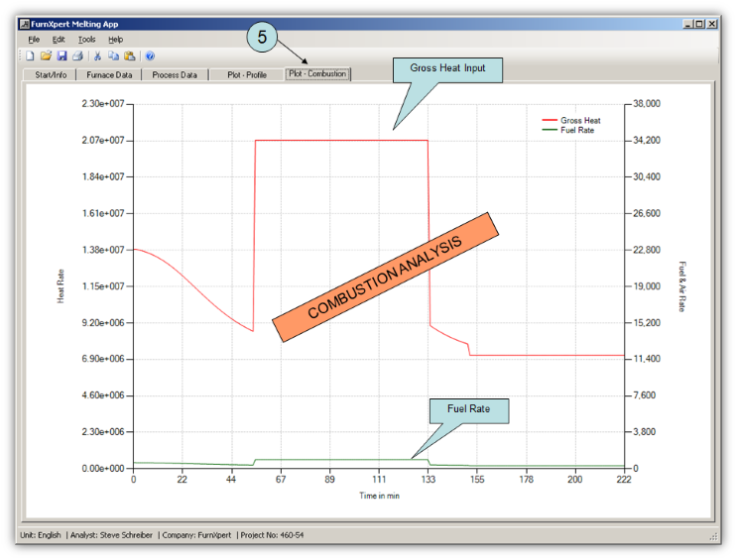The width and height of the screenshot is (737, 560).
Task: Click the Project No: 460-54 status entry
Action: click(x=272, y=535)
